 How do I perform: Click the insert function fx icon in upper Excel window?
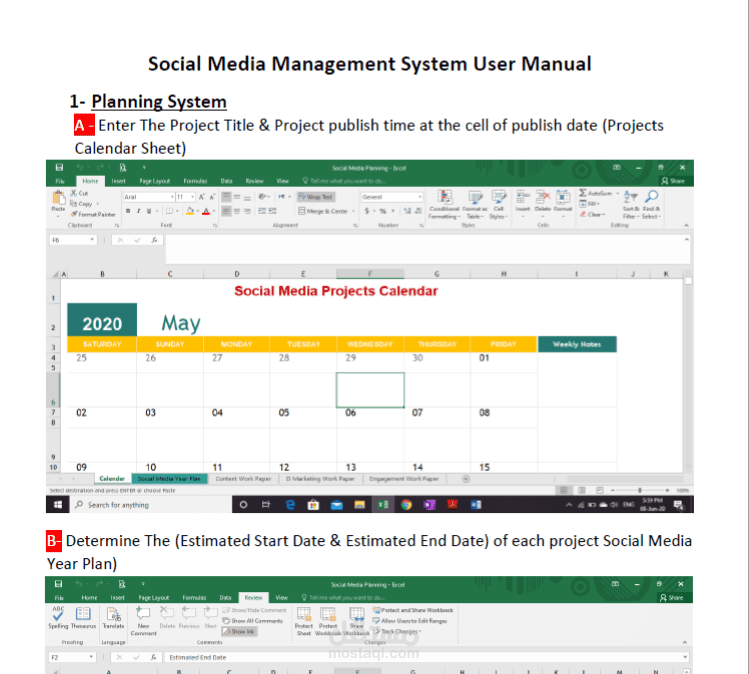(154, 240)
